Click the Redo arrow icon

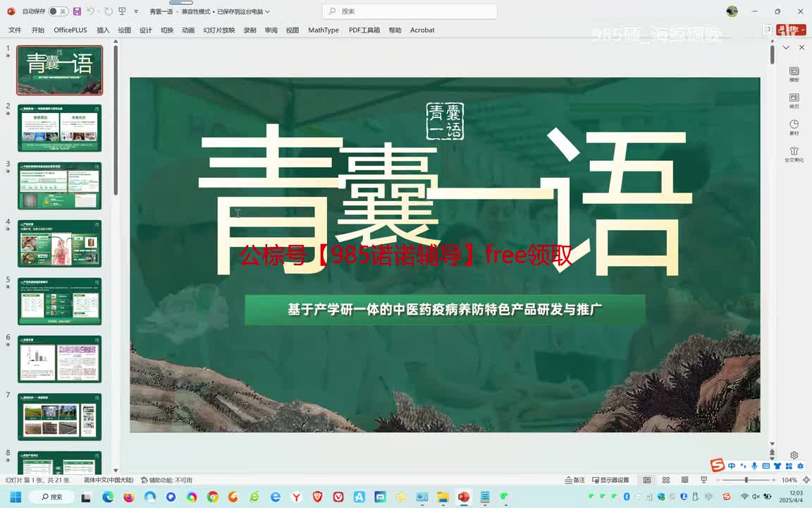pos(108,11)
